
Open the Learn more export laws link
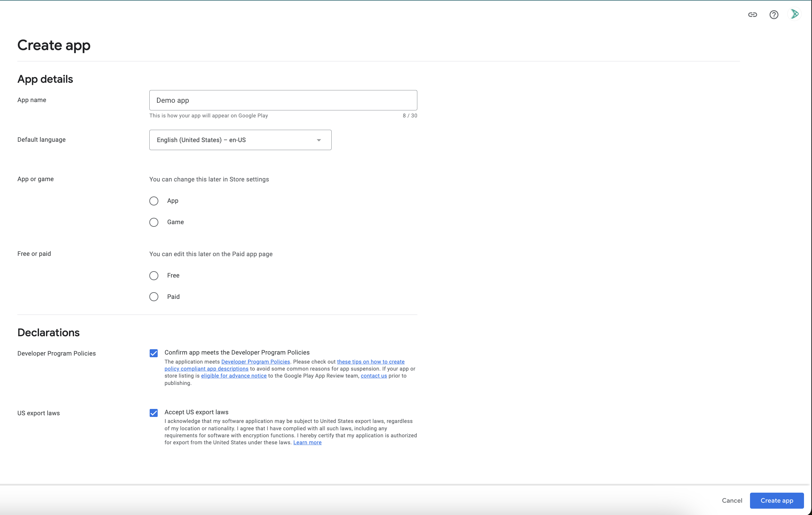(307, 442)
